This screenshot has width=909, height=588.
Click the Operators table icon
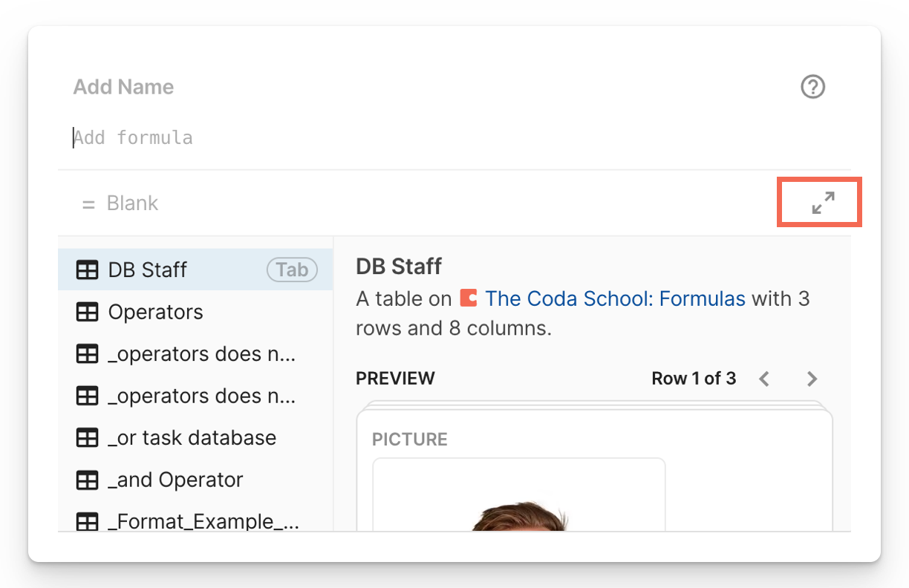(x=88, y=313)
